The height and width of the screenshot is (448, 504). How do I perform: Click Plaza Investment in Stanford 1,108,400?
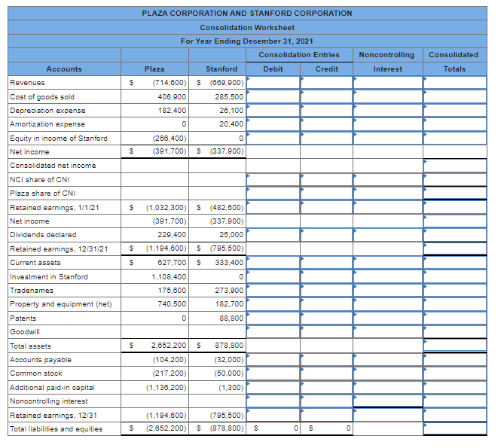tap(169, 276)
